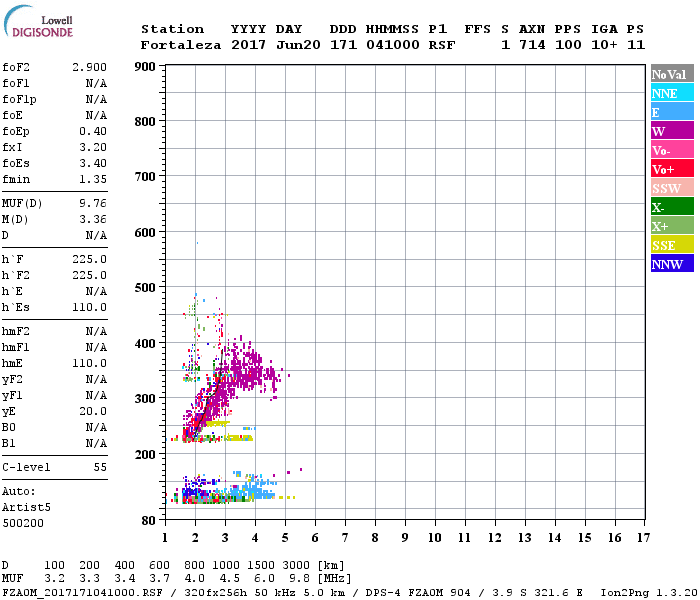
Task: Click the 500 label on height axis
Action: coord(145,288)
